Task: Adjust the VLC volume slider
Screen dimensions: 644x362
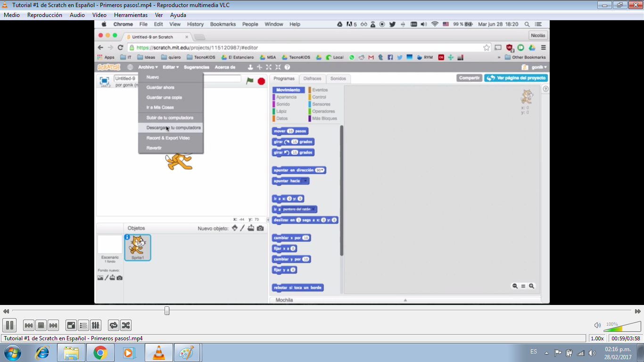Action: click(x=622, y=325)
